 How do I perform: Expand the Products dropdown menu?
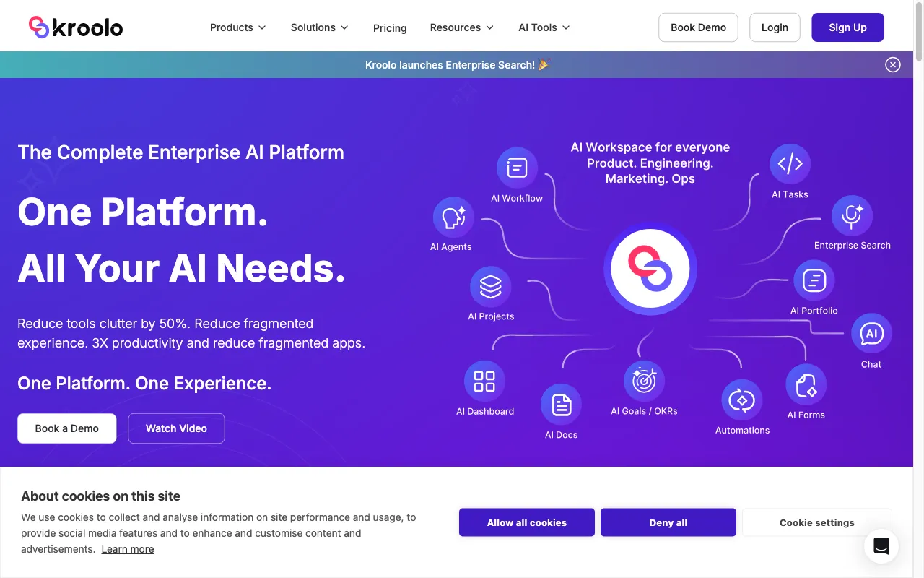[x=238, y=27]
